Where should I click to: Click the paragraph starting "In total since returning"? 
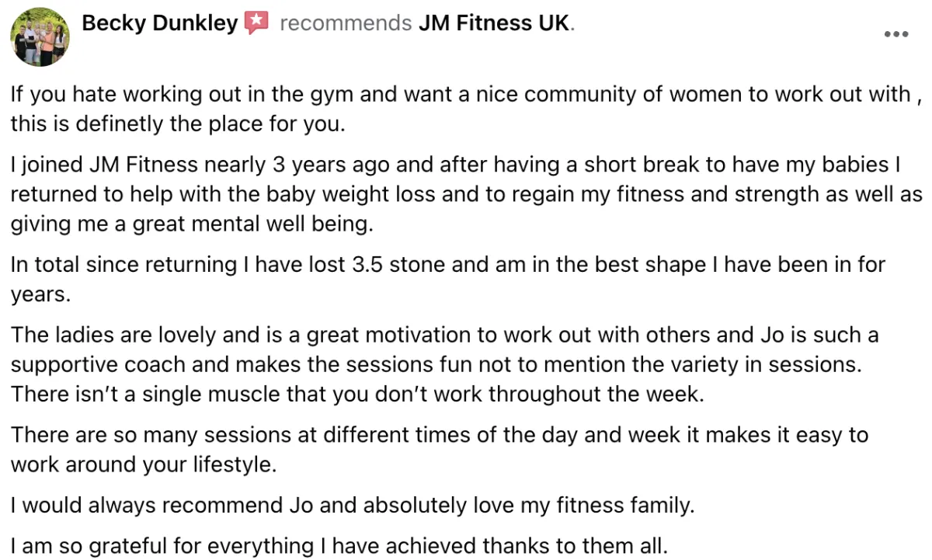click(x=447, y=280)
